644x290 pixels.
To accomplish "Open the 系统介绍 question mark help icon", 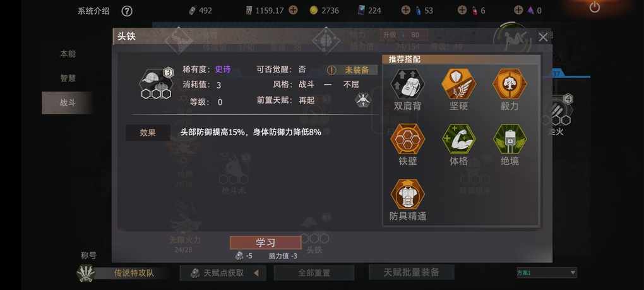I will point(127,11).
